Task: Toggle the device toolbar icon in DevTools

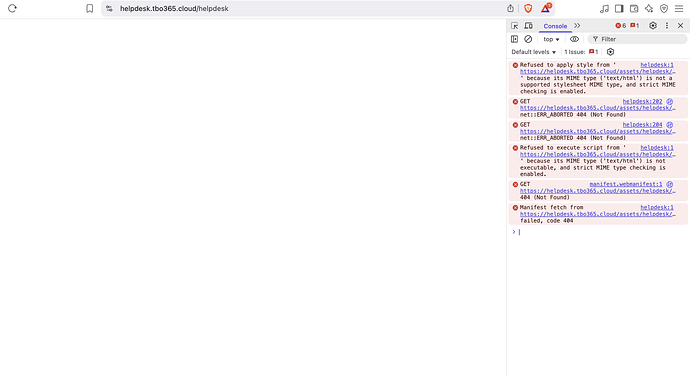Action: pyautogui.click(x=529, y=26)
